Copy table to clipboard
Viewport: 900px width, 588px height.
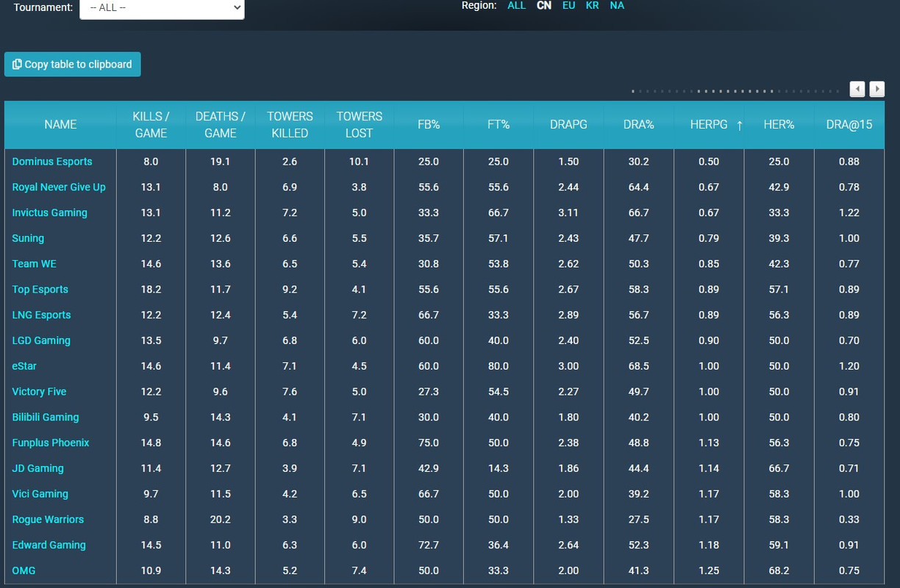pyautogui.click(x=72, y=64)
